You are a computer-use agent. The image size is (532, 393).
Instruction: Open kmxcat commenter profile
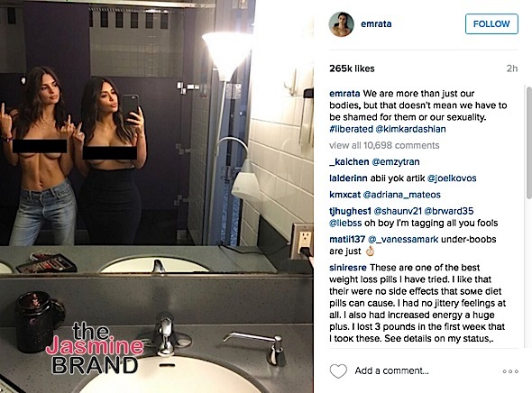344,195
